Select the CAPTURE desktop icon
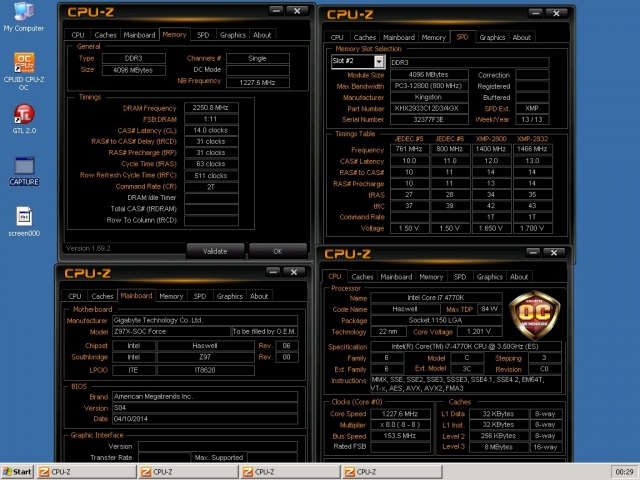Viewport: 640px width, 480px height. [x=23, y=168]
